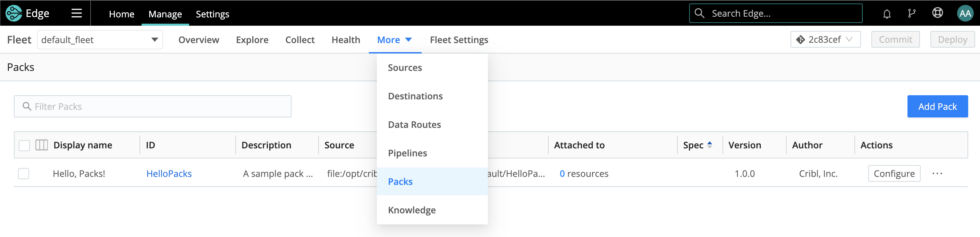
Task: Click the search magnifier icon in Search Edge
Action: click(699, 13)
